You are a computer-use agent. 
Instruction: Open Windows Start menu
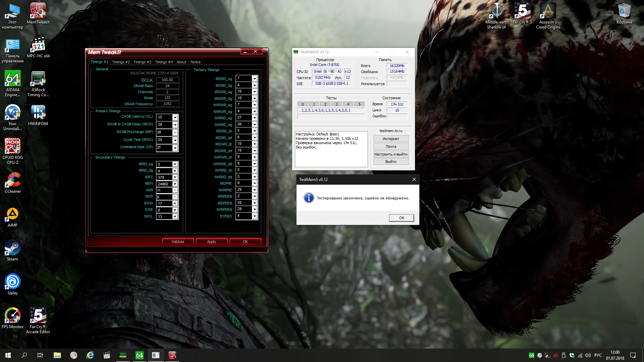click(x=8, y=355)
